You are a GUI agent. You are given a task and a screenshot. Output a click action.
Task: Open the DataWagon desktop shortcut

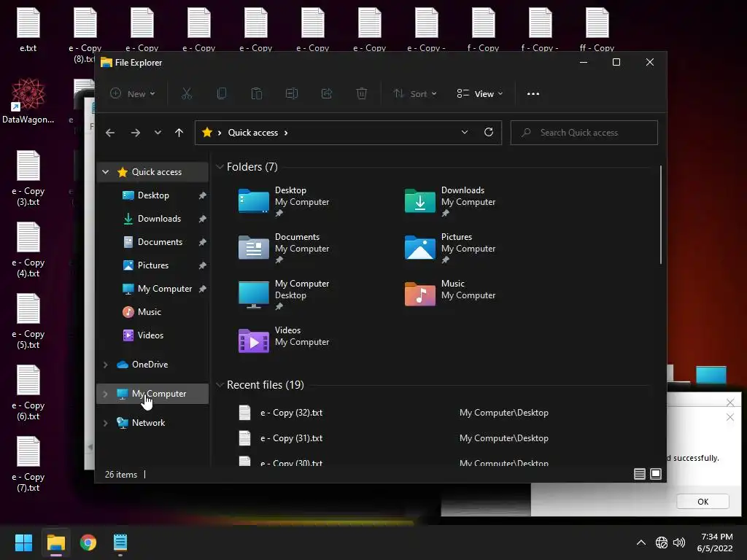click(28, 101)
